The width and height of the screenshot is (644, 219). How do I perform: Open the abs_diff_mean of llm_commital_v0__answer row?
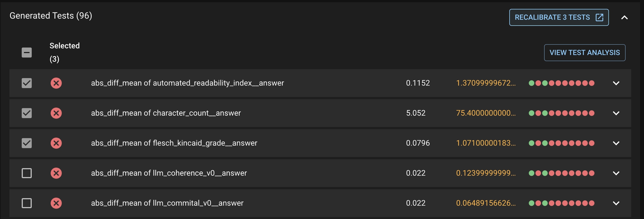[x=167, y=203]
